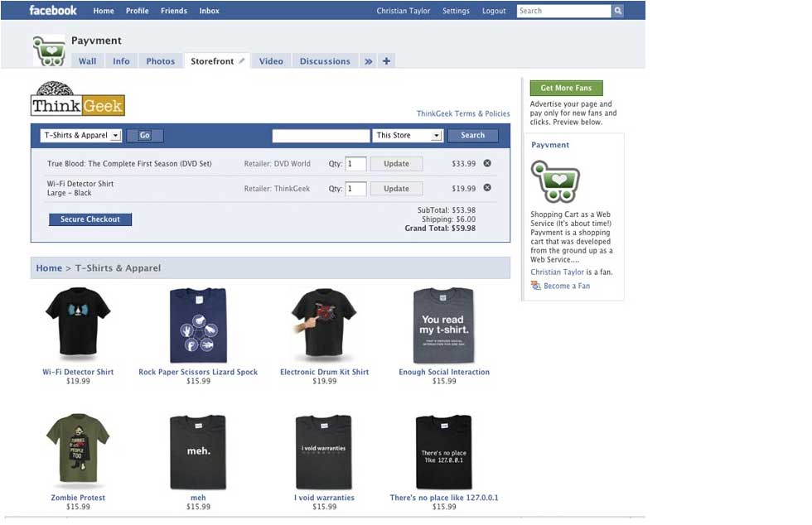
Task: Update quantity for Wi-Fi Detector Shirt
Action: [x=396, y=189]
